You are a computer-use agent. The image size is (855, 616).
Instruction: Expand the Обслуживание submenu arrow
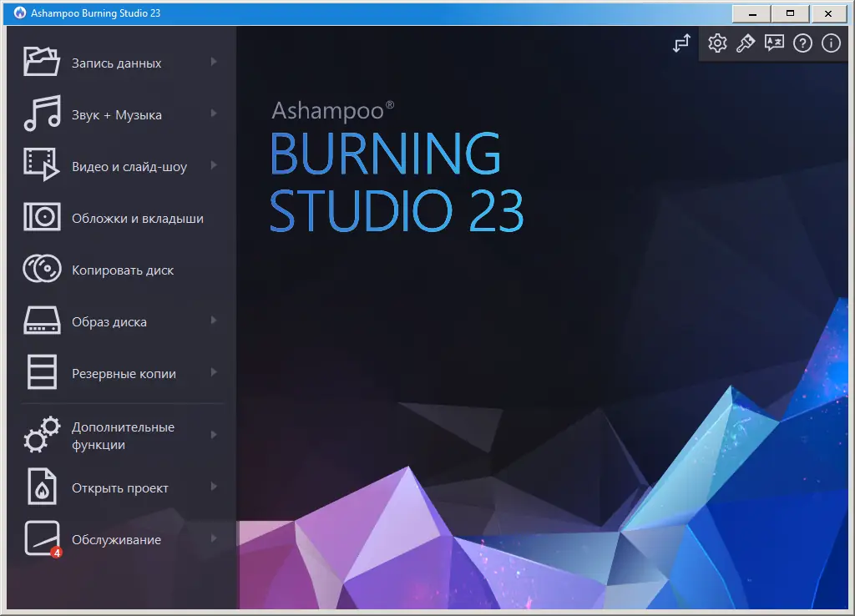[214, 538]
